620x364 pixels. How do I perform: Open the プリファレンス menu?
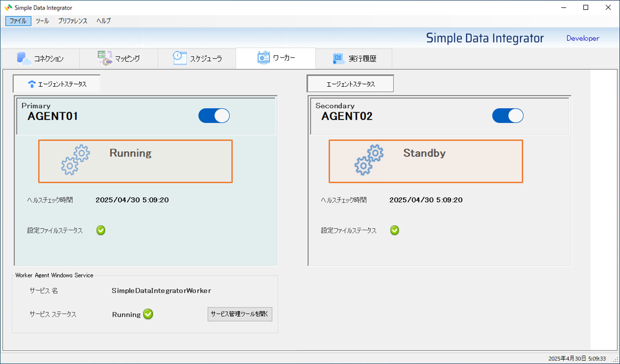tap(73, 21)
